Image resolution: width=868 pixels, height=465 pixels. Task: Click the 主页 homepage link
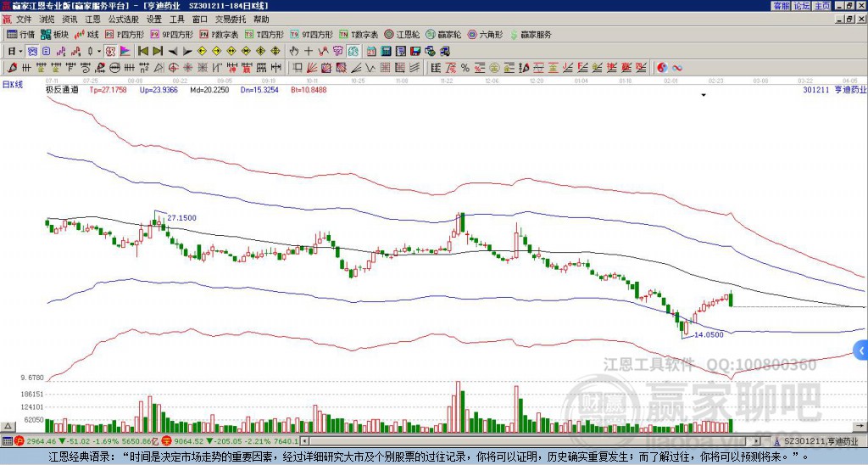click(822, 6)
